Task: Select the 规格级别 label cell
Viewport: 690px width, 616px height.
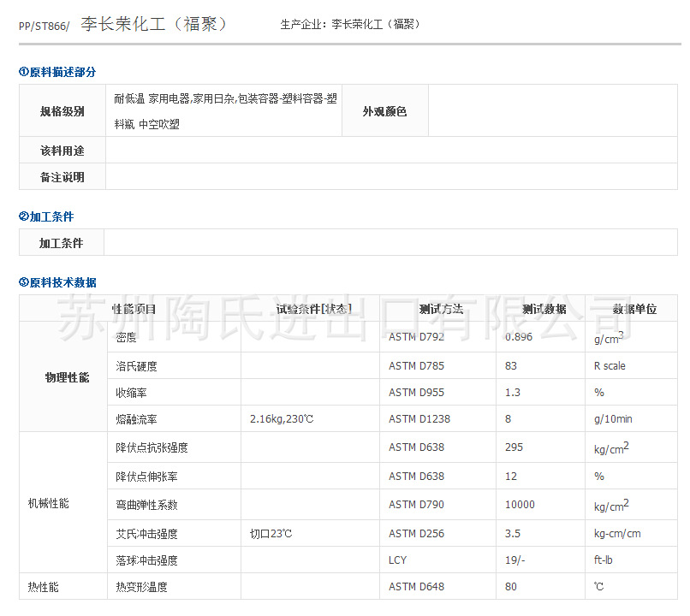Action: point(62,111)
